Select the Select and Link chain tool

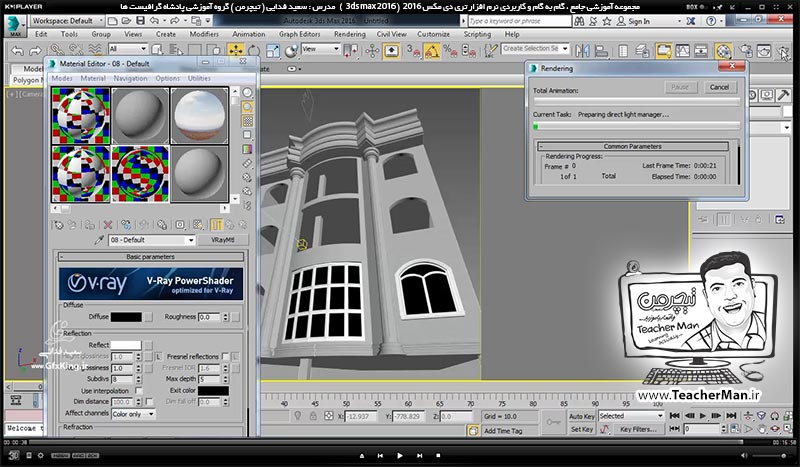pos(56,50)
